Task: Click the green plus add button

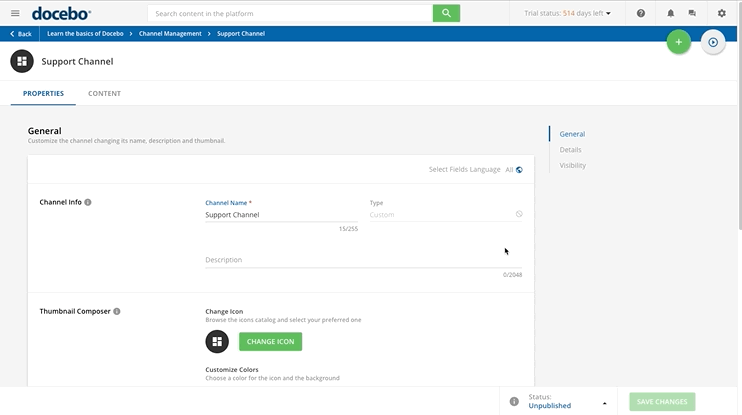Action: click(678, 42)
